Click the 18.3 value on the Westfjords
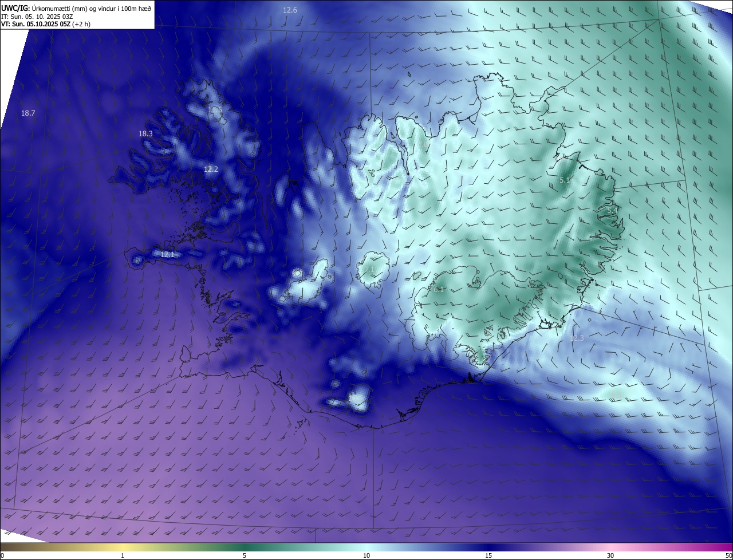733x560 pixels. tap(145, 134)
